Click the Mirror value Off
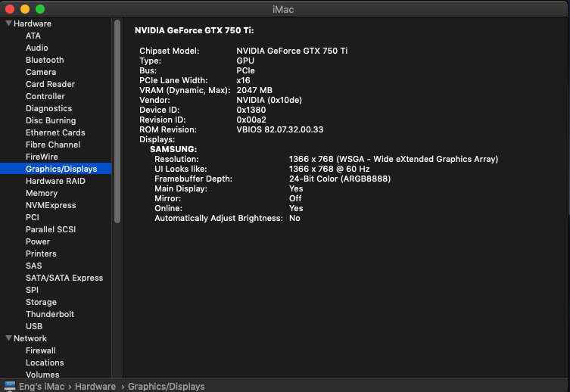 tap(295, 198)
